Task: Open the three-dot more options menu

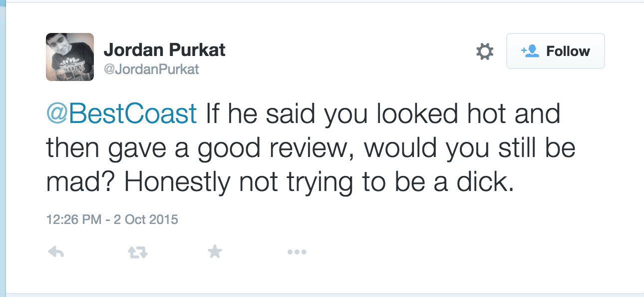Action: [297, 252]
